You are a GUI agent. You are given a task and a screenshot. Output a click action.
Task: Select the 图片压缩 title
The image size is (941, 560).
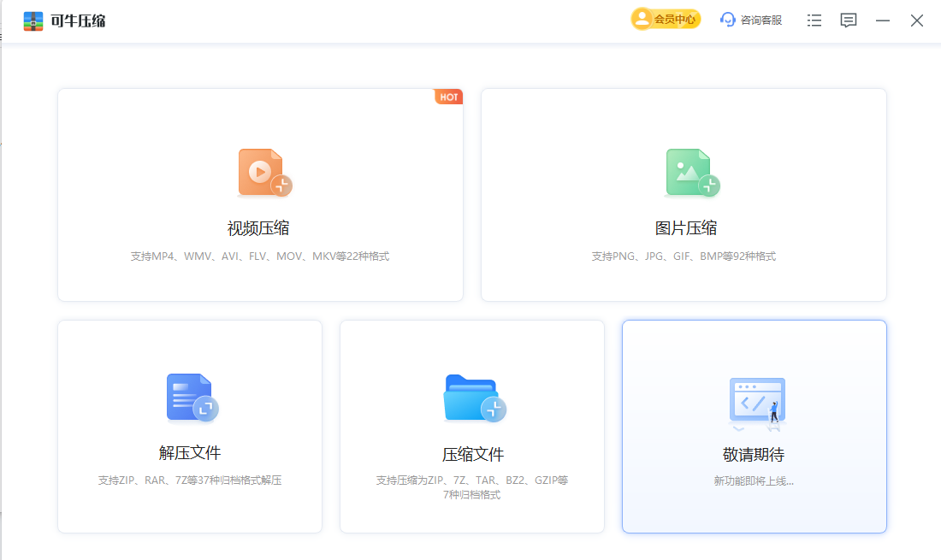(x=685, y=228)
